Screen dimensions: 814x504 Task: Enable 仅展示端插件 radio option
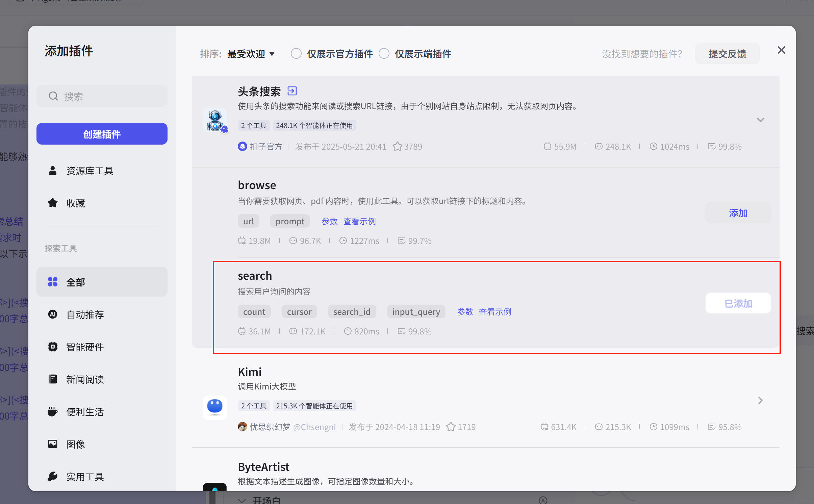click(384, 54)
